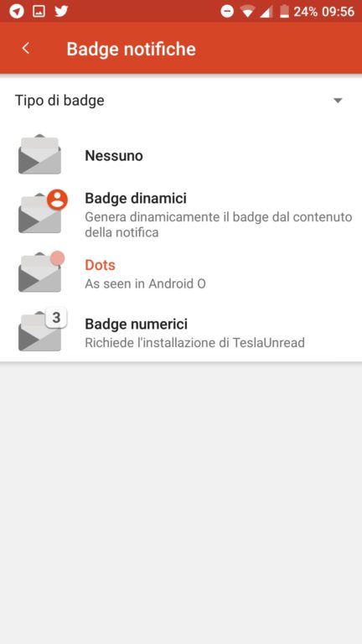The image size is (362, 644).
Task: Tap the Wi-Fi signal status icon
Action: (247, 12)
